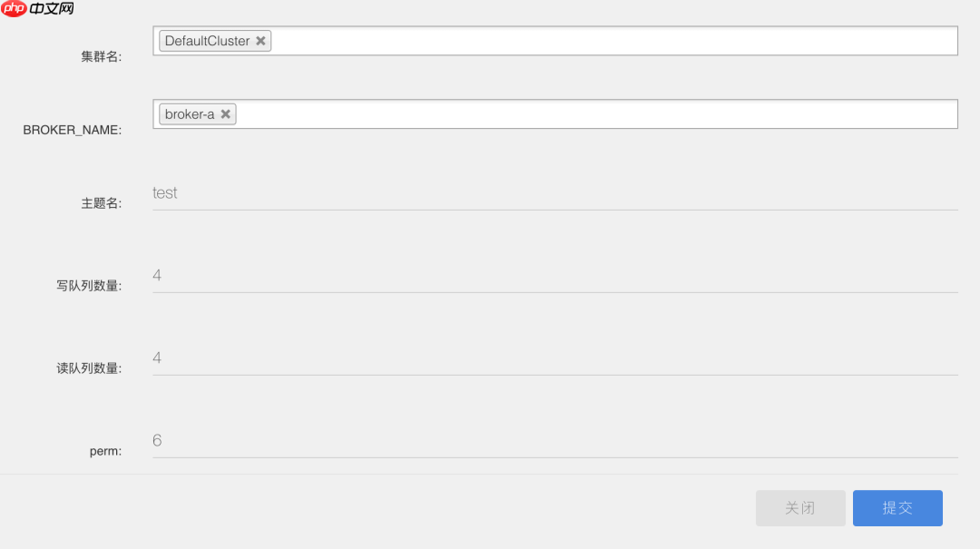Open the BROKER_NAME select box
The image size is (980, 549).
(555, 113)
